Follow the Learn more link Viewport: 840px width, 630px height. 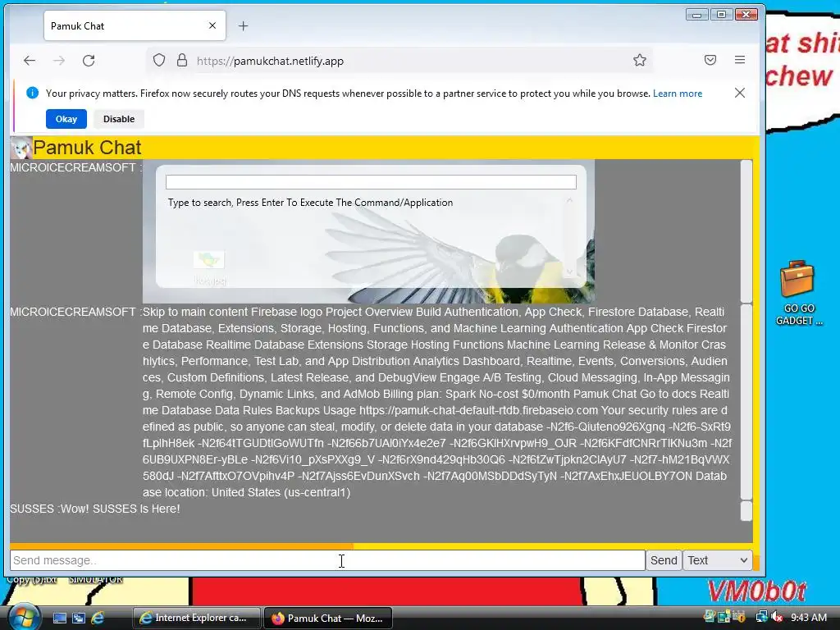click(677, 94)
